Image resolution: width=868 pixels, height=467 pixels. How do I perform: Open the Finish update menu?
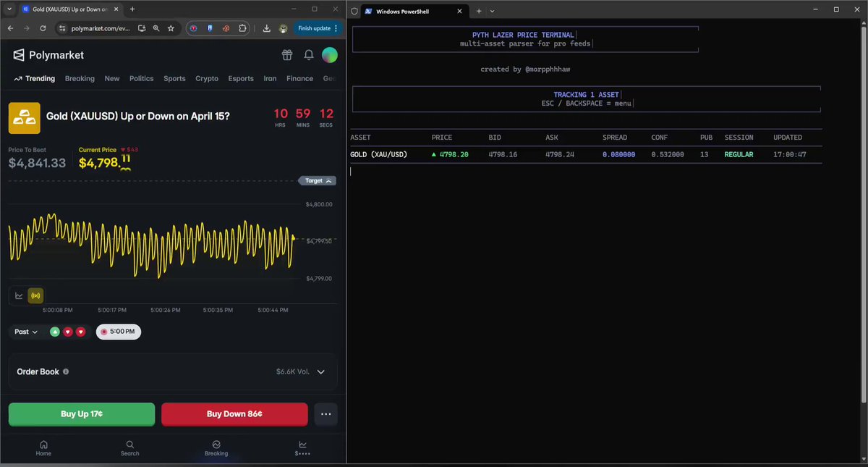(319, 28)
